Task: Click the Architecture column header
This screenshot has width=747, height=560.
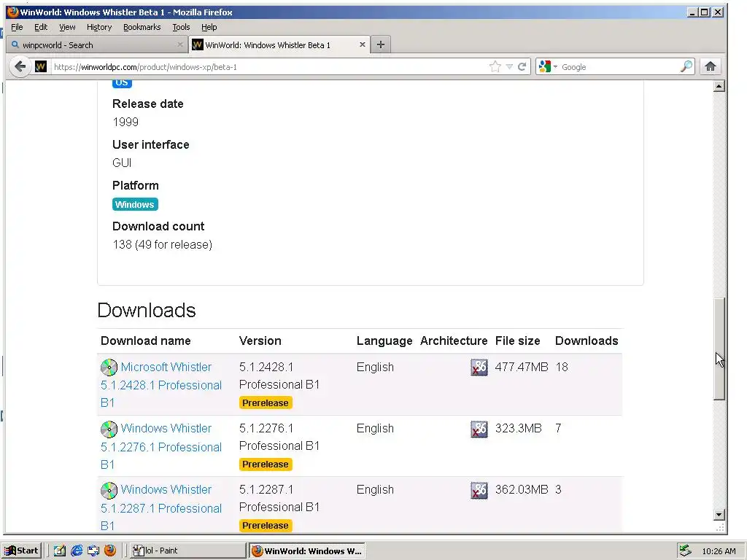Action: click(454, 341)
